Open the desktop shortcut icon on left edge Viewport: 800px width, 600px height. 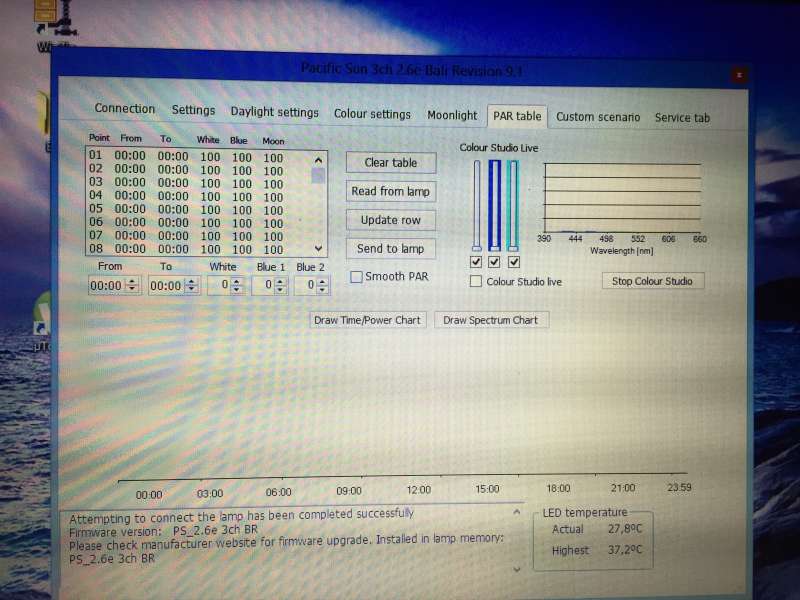point(41,316)
